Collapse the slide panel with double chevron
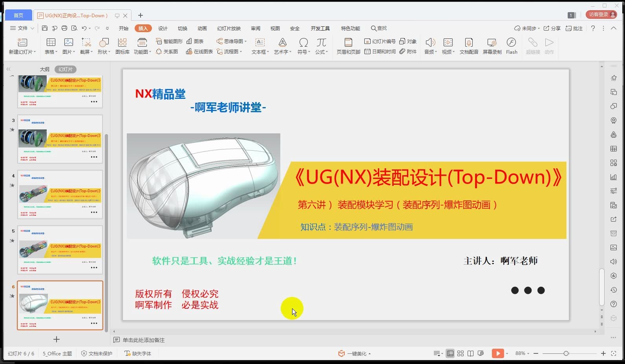 (x=8, y=69)
